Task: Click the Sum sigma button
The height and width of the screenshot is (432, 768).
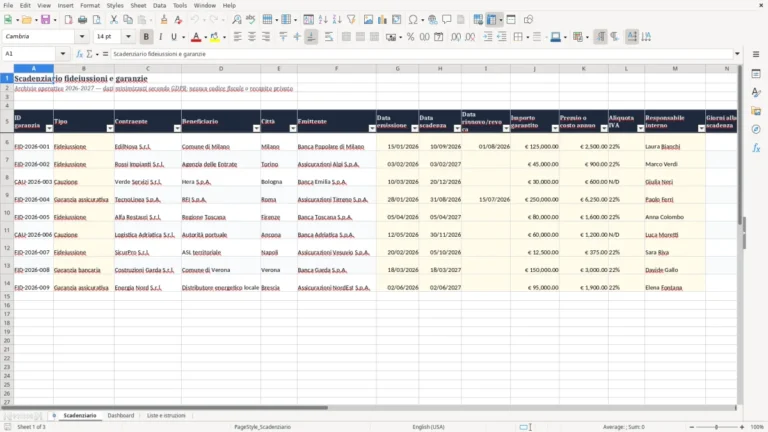Action: 90,54
